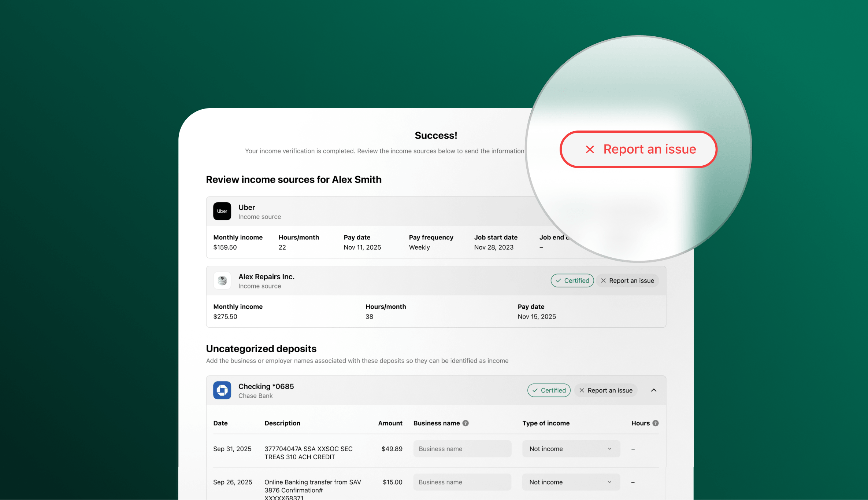Open the Hours column help tooltip

pyautogui.click(x=656, y=423)
